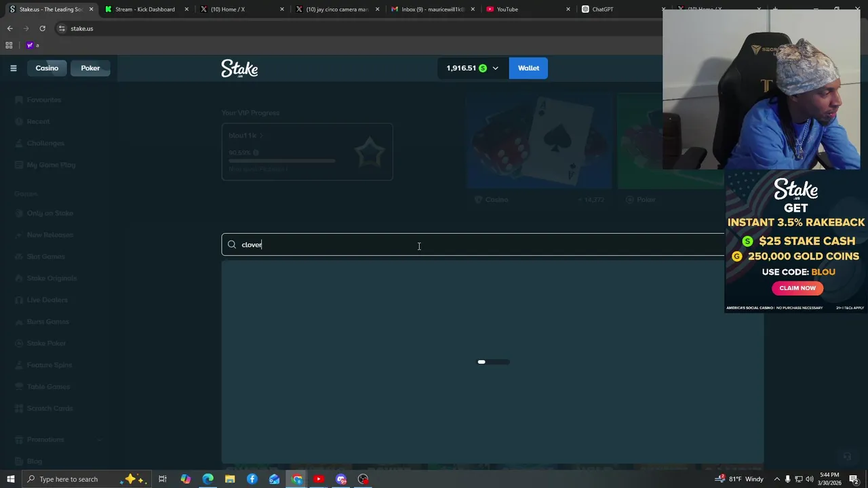Open the apps grid in bookmarks bar
The width and height of the screenshot is (868, 488).
9,45
